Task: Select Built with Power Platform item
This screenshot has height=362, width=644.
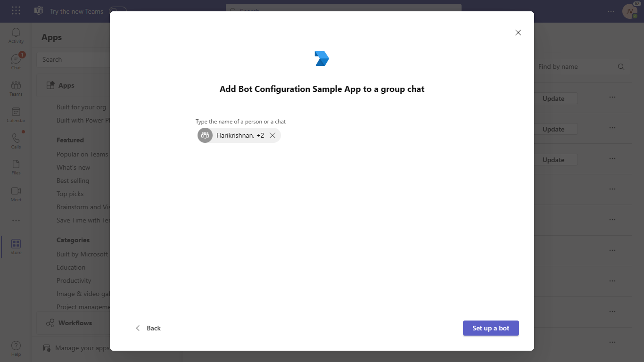Action: (x=83, y=120)
